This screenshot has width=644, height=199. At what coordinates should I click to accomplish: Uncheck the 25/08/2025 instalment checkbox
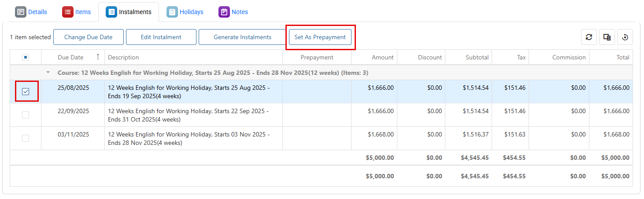click(26, 92)
